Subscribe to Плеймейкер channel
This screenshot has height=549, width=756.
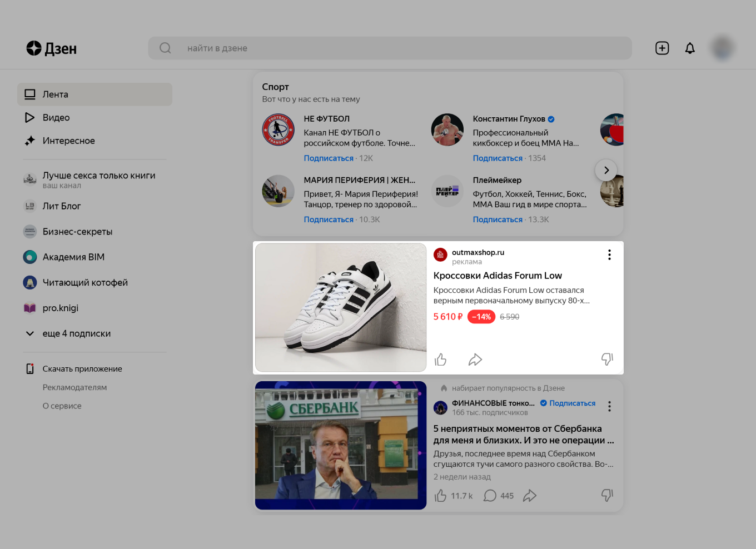coord(498,219)
